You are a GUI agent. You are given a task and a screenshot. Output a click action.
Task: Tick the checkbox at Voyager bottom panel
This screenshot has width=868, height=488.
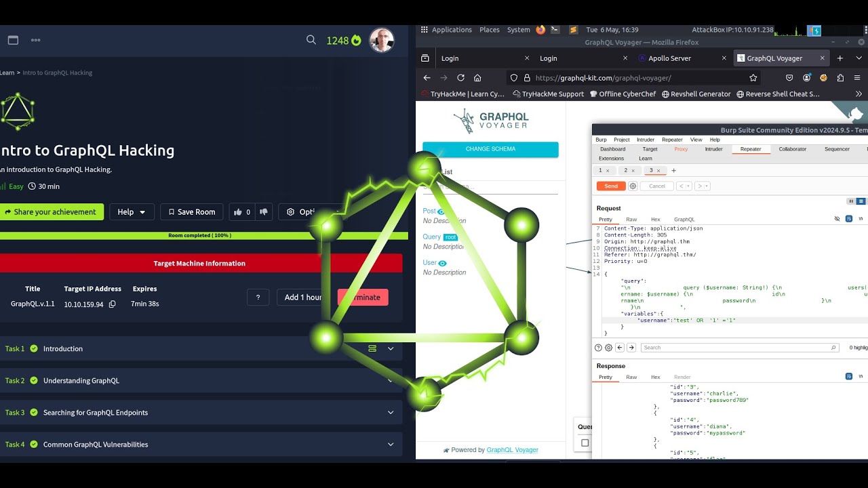pos(585,443)
